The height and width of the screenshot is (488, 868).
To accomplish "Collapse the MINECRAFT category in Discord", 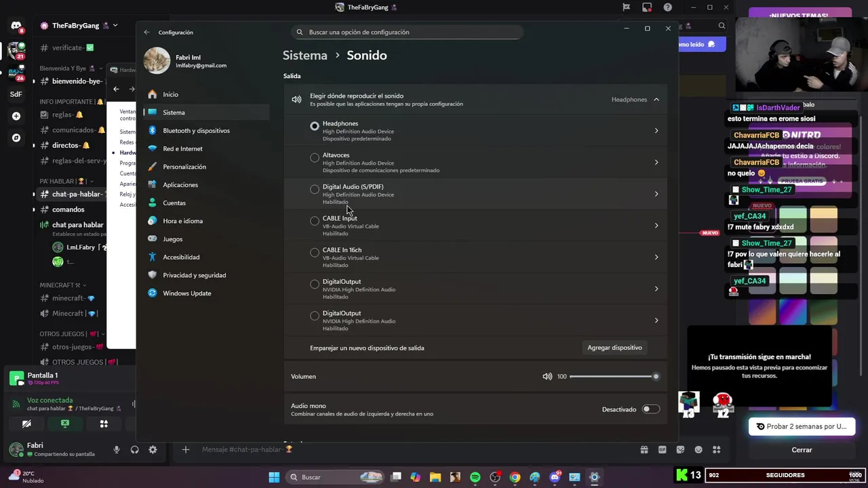I will [60, 285].
